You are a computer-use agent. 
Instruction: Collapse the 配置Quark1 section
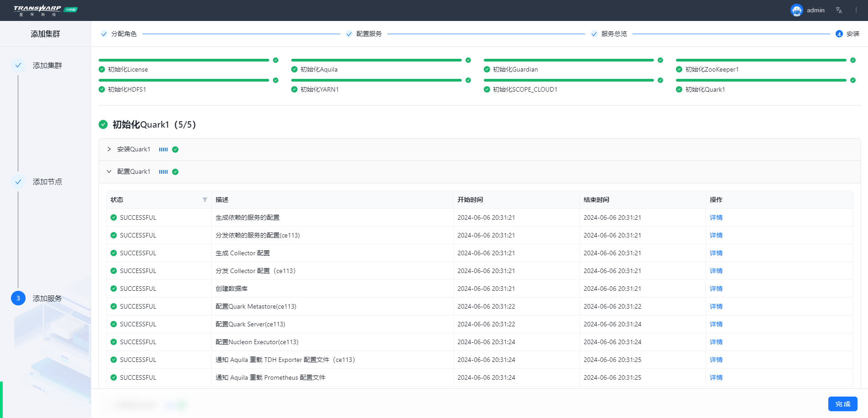109,171
